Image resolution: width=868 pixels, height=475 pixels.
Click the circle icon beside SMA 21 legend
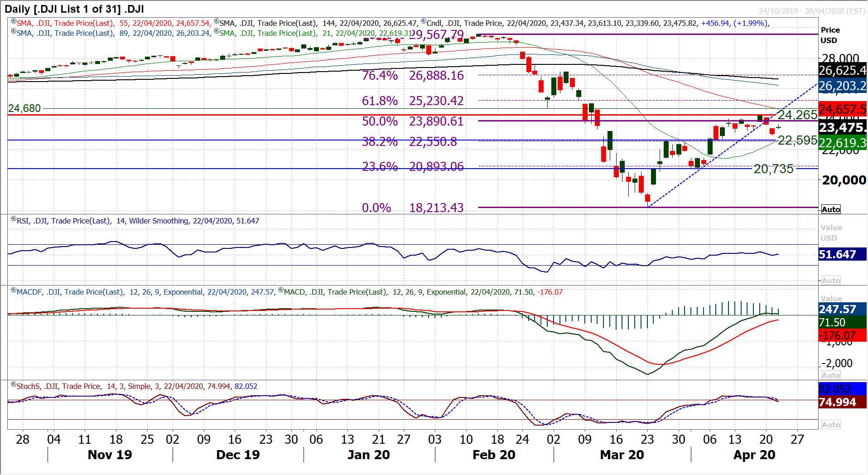pos(217,31)
